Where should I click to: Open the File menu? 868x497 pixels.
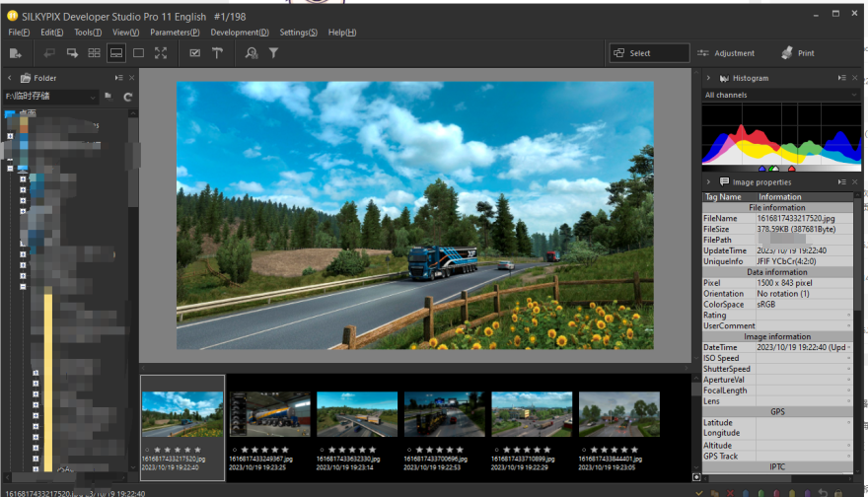coord(19,33)
